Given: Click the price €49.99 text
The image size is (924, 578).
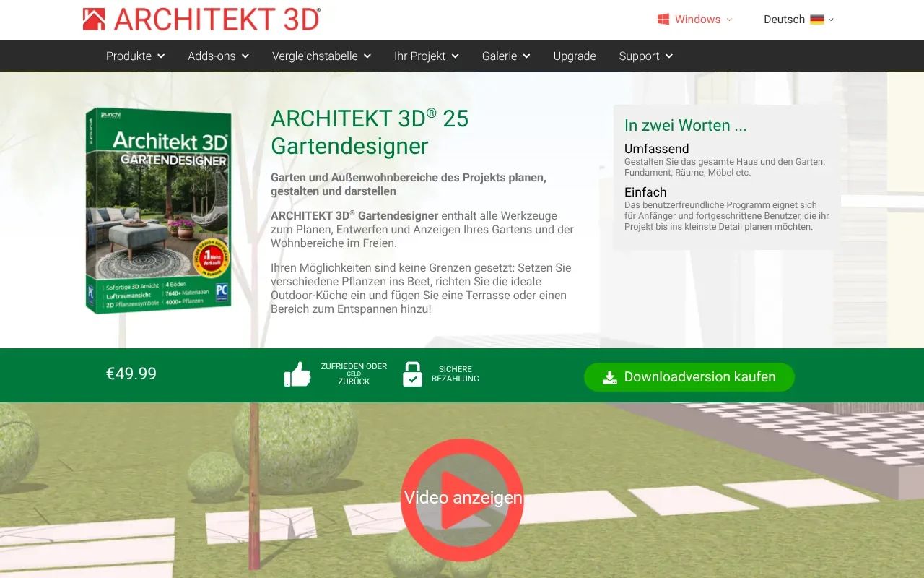Looking at the screenshot, I should [131, 374].
